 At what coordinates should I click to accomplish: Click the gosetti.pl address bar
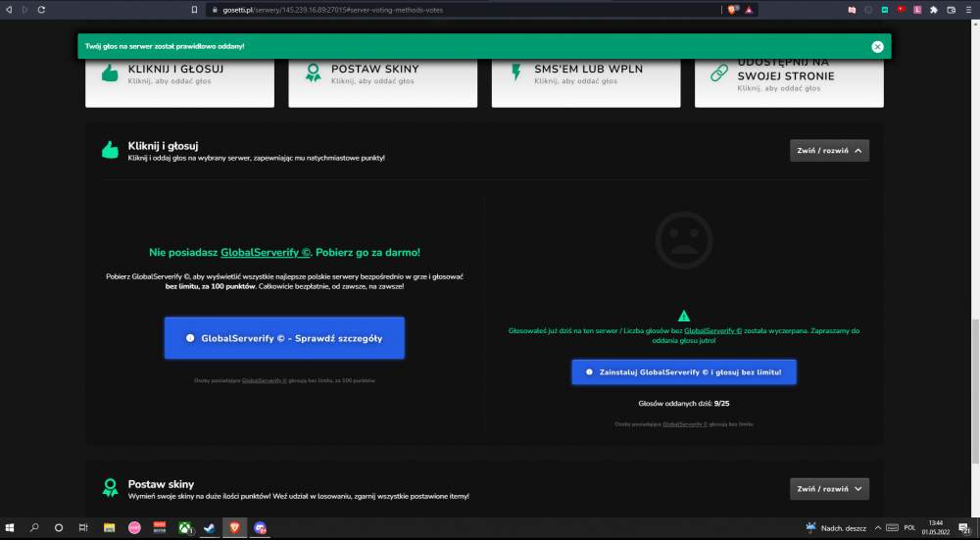463,10
